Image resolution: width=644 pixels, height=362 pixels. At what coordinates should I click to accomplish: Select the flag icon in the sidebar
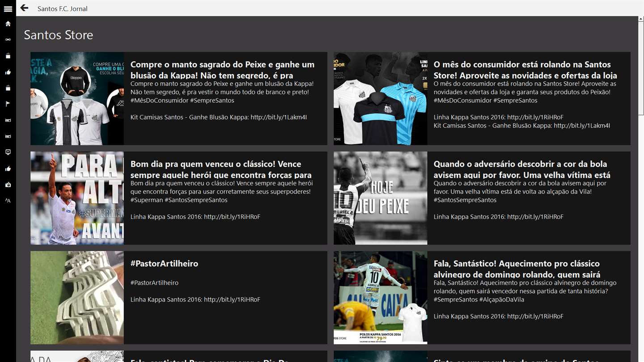[8, 104]
